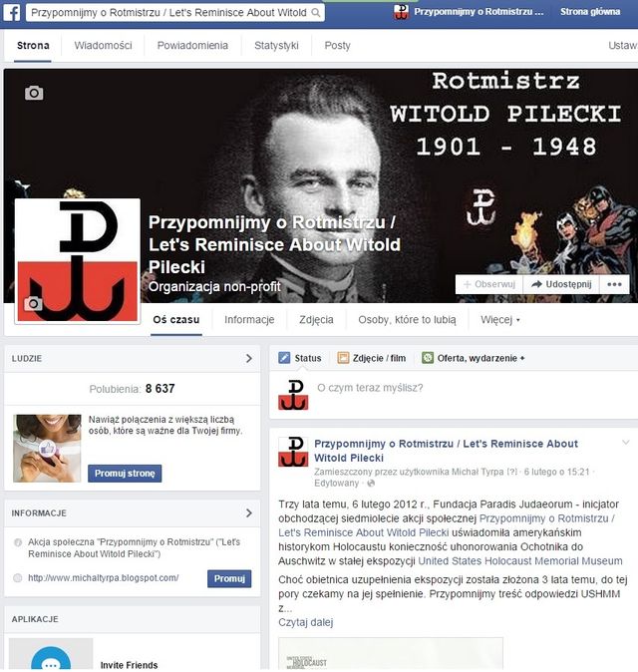This screenshot has height=672, width=638.
Task: Open the three-dots more options button
Action: coord(614,284)
